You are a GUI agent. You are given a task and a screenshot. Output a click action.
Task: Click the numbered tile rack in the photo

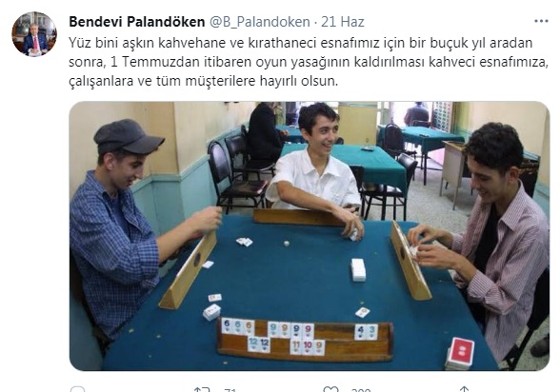(x=306, y=341)
